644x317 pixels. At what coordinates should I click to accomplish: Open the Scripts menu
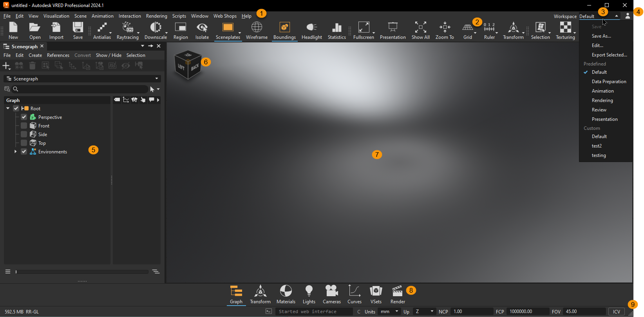tap(179, 16)
